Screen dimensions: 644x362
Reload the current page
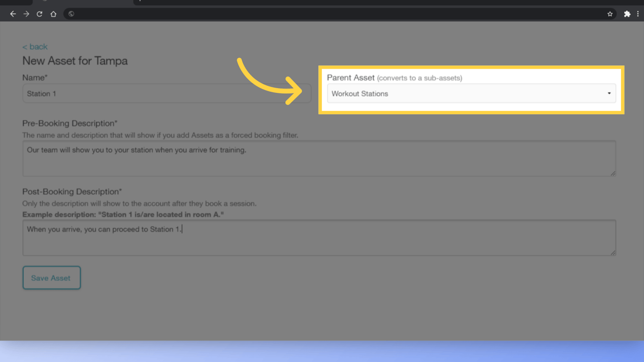39,14
